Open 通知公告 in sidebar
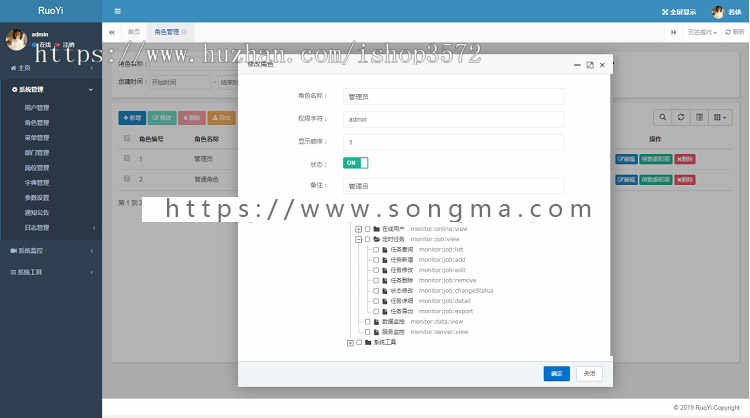The width and height of the screenshot is (750, 418). pyautogui.click(x=37, y=212)
